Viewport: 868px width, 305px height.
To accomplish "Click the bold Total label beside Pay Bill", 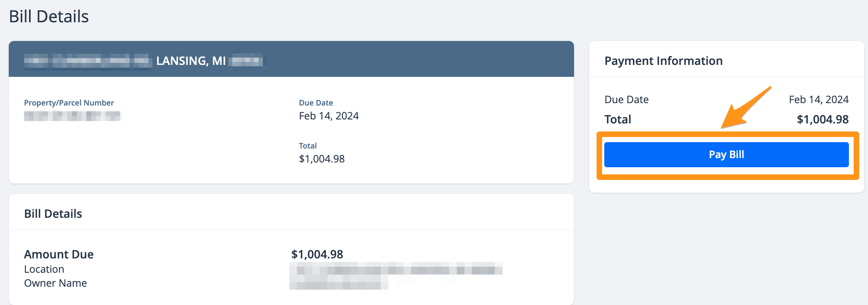I will pos(617,119).
